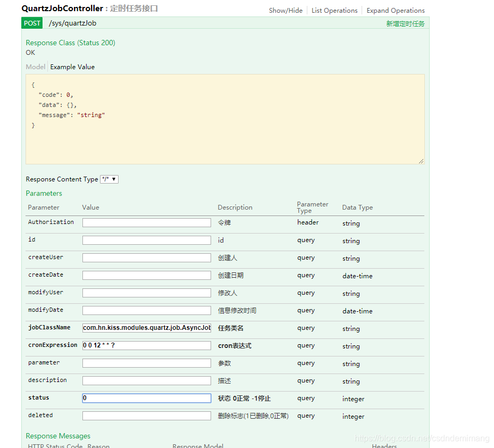Switch to the Example Value tab
494x448 pixels.
pyautogui.click(x=72, y=67)
